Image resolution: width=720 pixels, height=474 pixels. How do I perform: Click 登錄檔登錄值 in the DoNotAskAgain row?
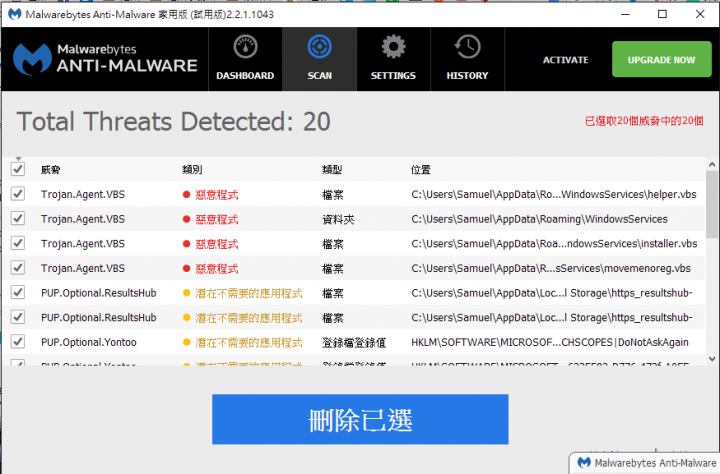click(354, 343)
